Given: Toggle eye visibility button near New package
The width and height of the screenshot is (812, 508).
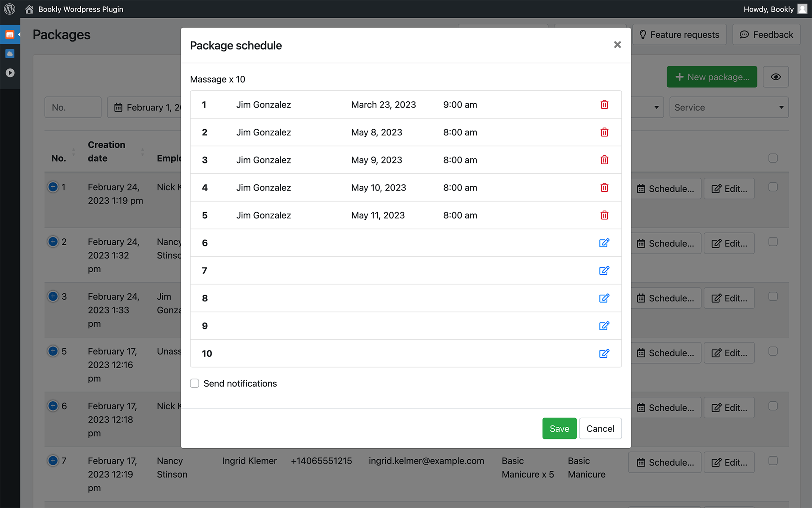Looking at the screenshot, I should pyautogui.click(x=775, y=77).
